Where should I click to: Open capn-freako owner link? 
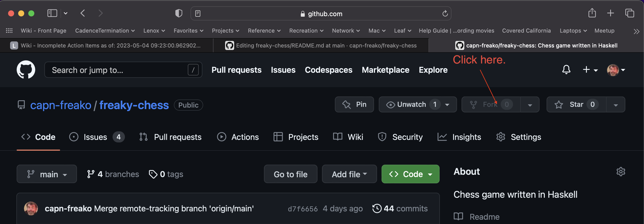click(x=61, y=105)
